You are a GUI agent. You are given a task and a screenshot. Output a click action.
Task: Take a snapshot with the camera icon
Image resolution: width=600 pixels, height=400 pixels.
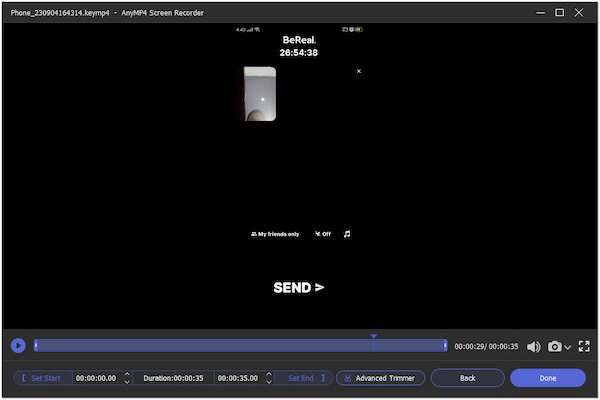(x=554, y=346)
